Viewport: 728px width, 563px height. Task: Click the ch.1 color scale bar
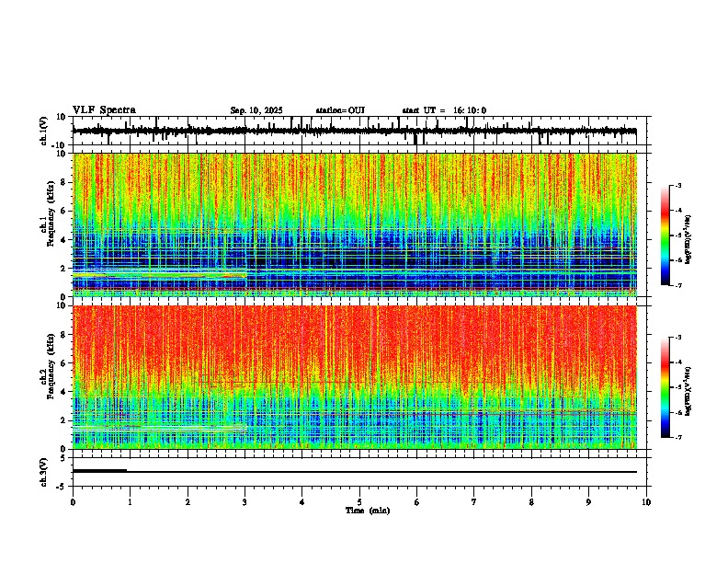(x=665, y=236)
